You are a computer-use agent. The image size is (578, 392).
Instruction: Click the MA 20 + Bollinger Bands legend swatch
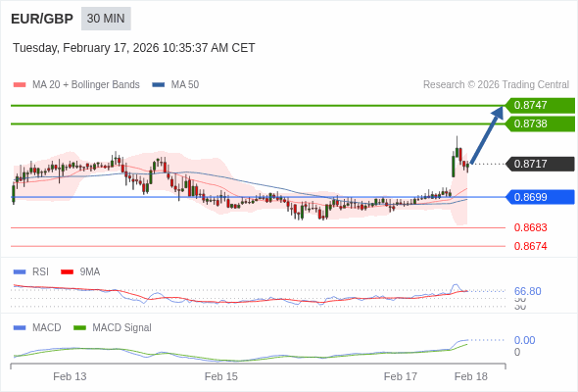pyautogui.click(x=20, y=85)
